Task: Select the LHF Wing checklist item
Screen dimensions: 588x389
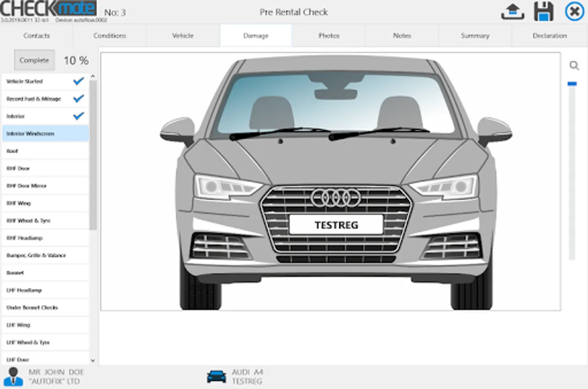Action: pos(45,325)
